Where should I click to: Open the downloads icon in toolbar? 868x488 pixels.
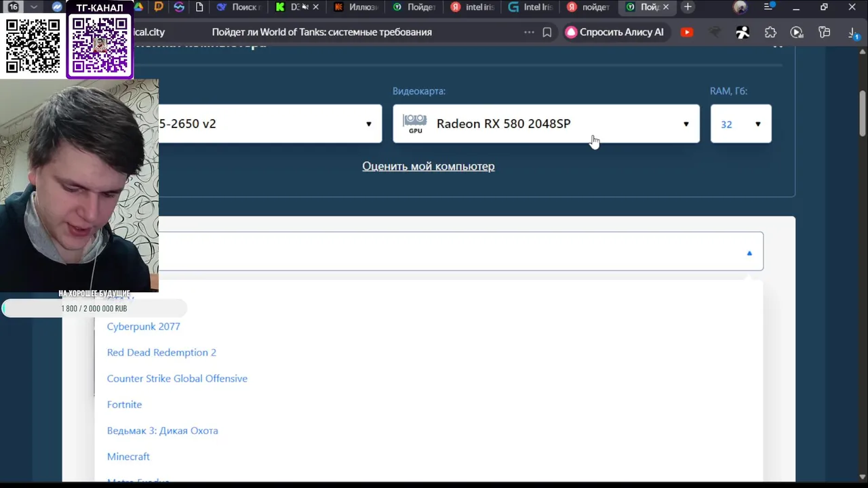tap(854, 32)
